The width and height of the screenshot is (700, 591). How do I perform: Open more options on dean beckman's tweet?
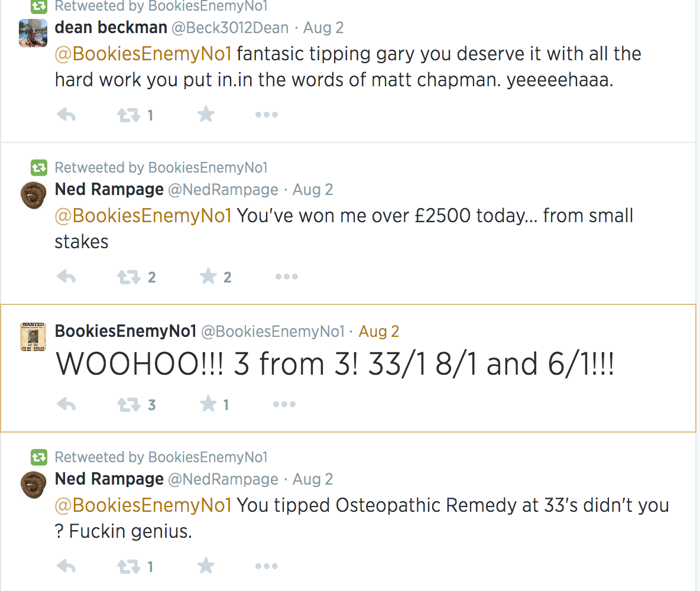(x=267, y=115)
